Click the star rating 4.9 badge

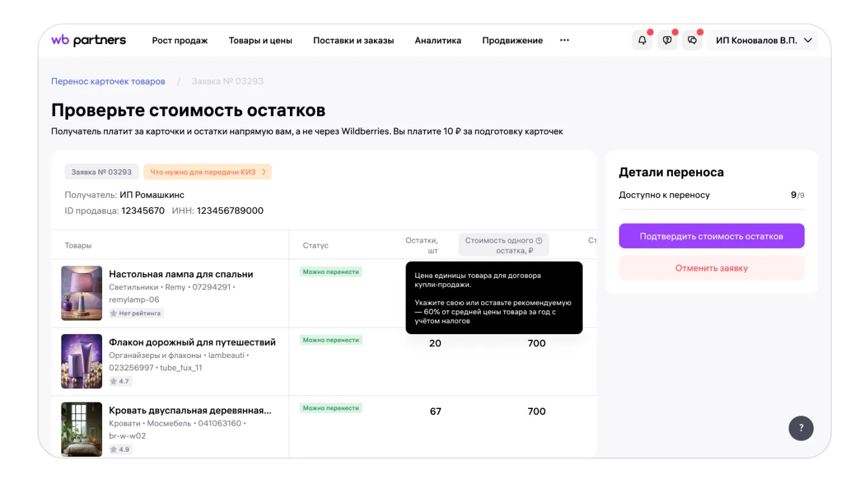[x=119, y=449]
